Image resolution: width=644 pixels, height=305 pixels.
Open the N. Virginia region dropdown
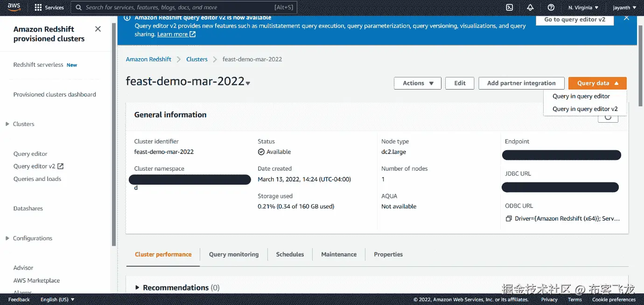583,8
